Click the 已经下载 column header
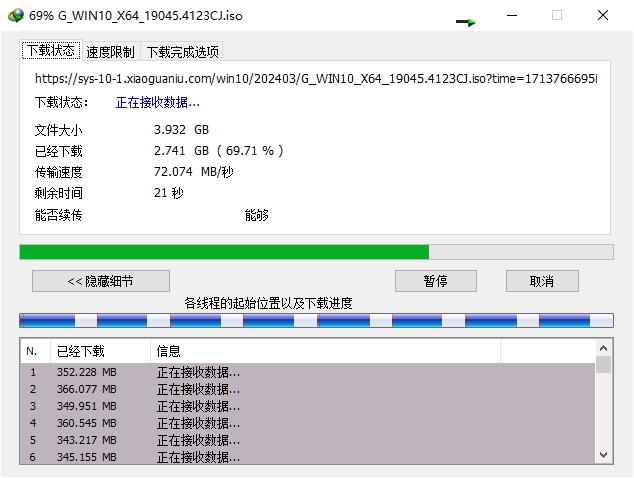 [x=100, y=351]
